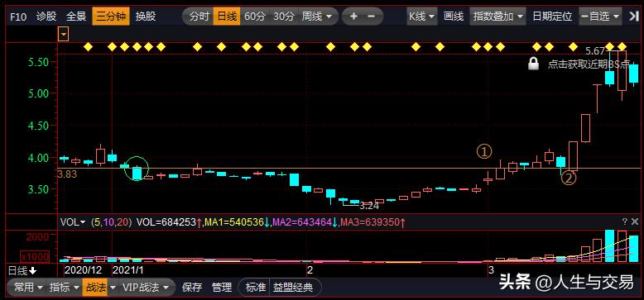The width and height of the screenshot is (644, 300).
Task: Click the 5.67 high price label
Action: coord(594,51)
